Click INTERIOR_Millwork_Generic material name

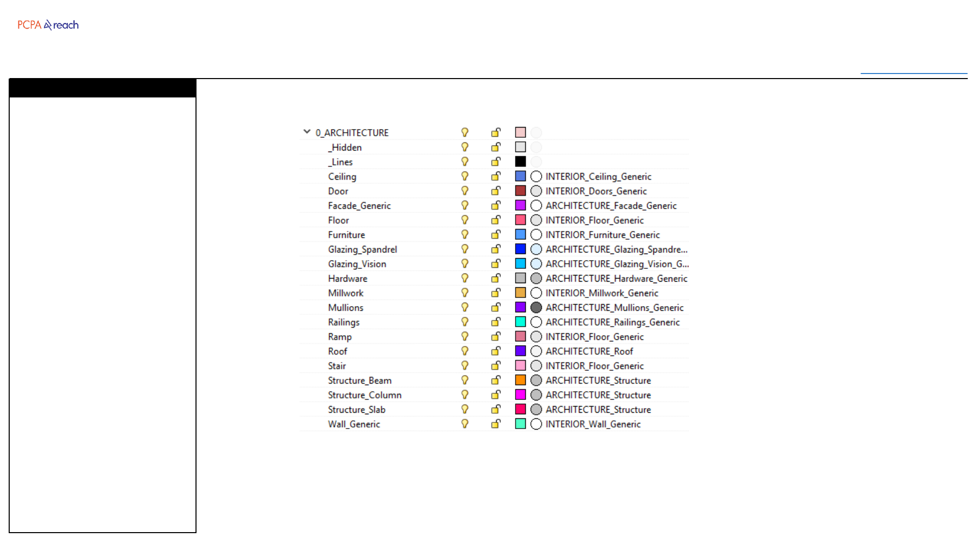point(602,293)
